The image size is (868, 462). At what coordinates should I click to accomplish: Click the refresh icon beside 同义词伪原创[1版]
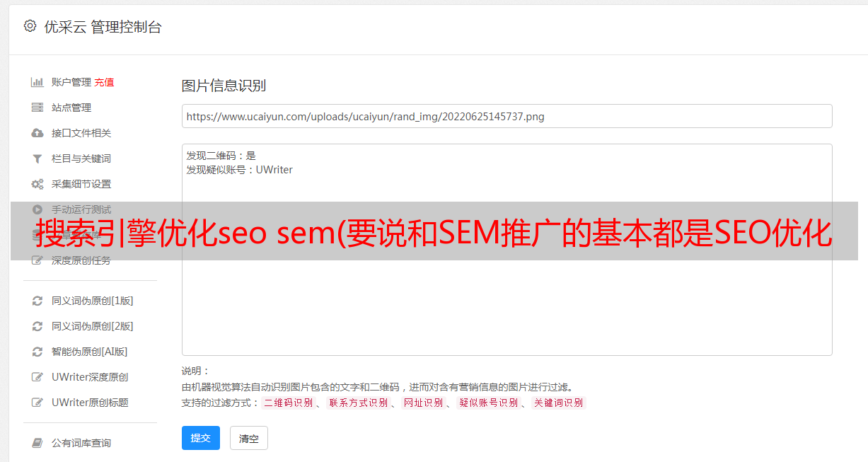[x=37, y=301]
